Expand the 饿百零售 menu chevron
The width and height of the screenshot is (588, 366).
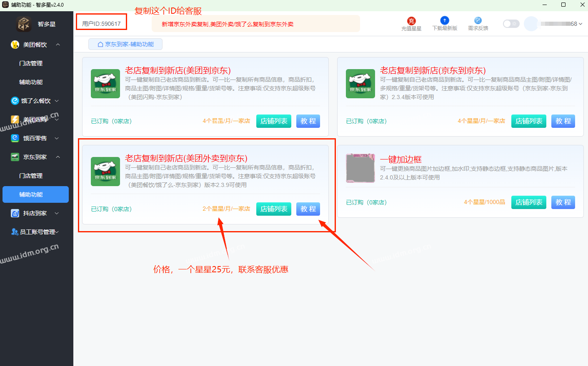click(x=57, y=138)
